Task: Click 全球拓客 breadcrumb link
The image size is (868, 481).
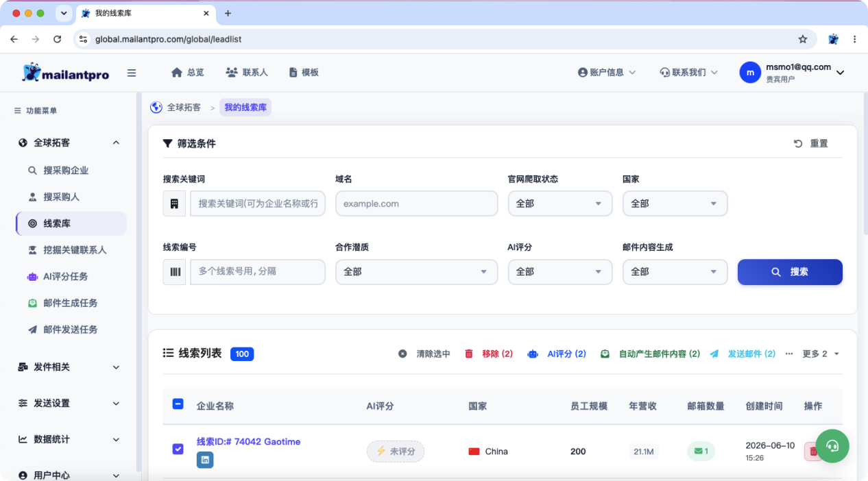Action: [x=184, y=108]
